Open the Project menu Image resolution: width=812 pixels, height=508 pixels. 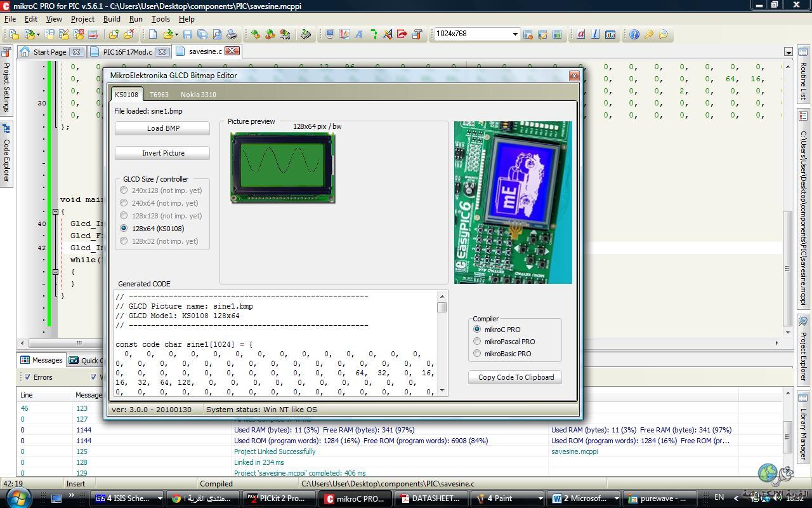tap(82, 19)
